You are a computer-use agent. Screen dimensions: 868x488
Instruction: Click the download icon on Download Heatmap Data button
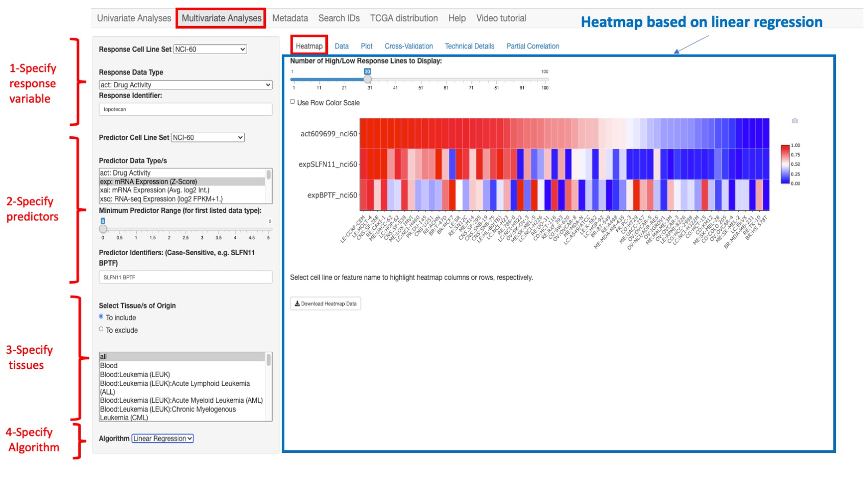coord(296,303)
